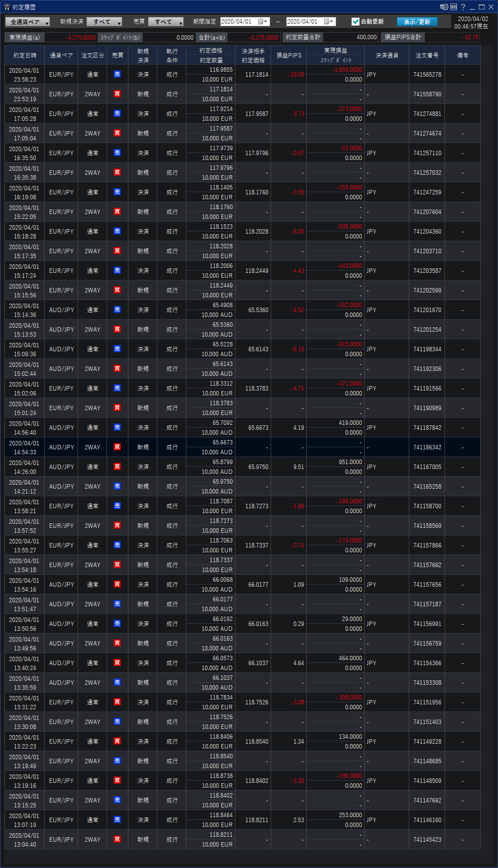Click the CSV export icon
Image resolution: width=498 pixels, height=868 pixels.
click(453, 7)
